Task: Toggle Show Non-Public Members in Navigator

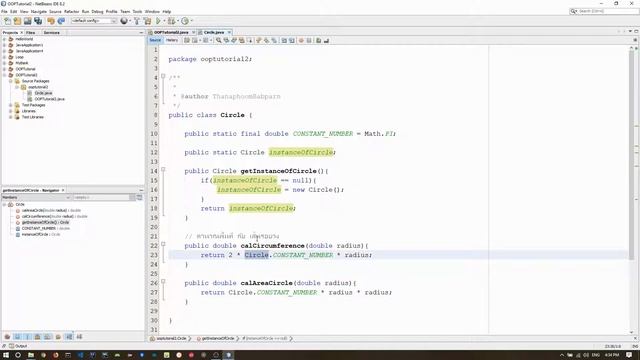Action: (38, 337)
